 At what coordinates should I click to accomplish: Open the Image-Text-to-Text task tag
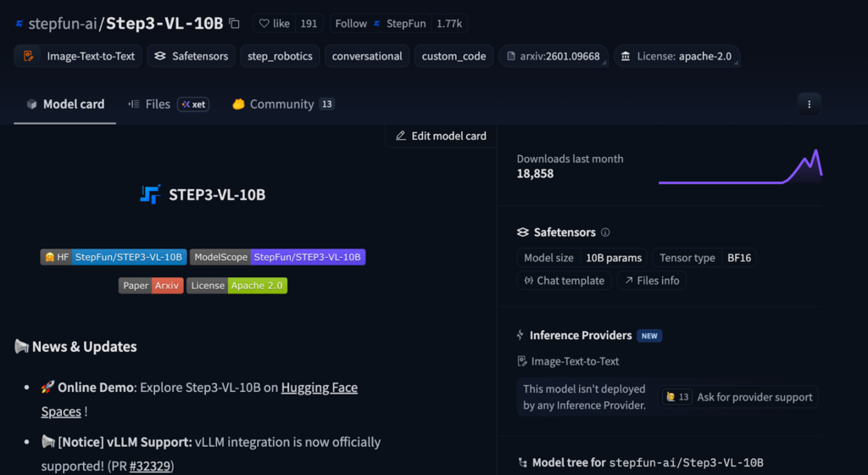click(80, 56)
